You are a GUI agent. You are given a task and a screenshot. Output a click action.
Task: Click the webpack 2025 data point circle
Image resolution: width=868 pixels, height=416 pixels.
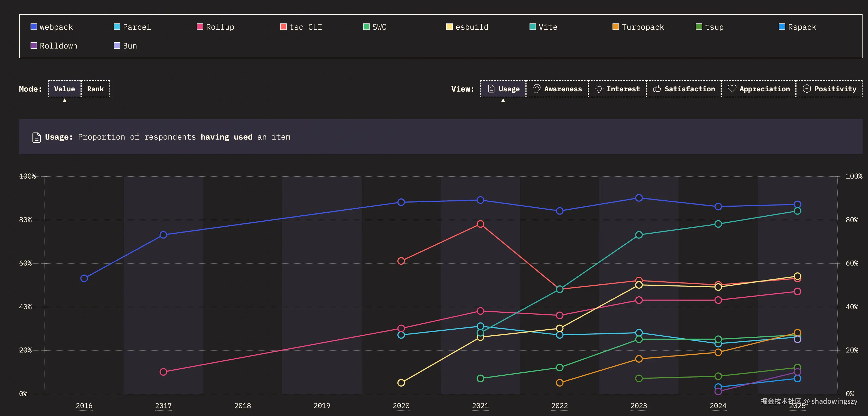click(797, 204)
